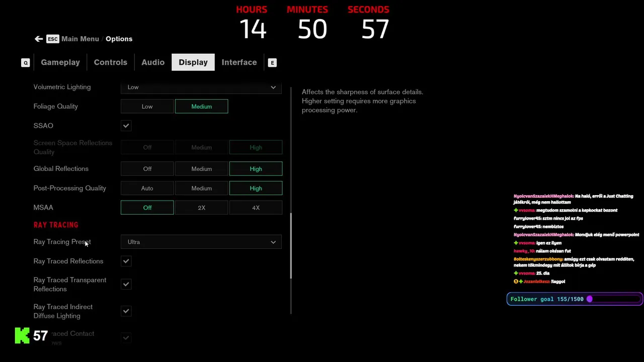The width and height of the screenshot is (644, 362).
Task: Turn Global Reflections Off
Action: 147,169
